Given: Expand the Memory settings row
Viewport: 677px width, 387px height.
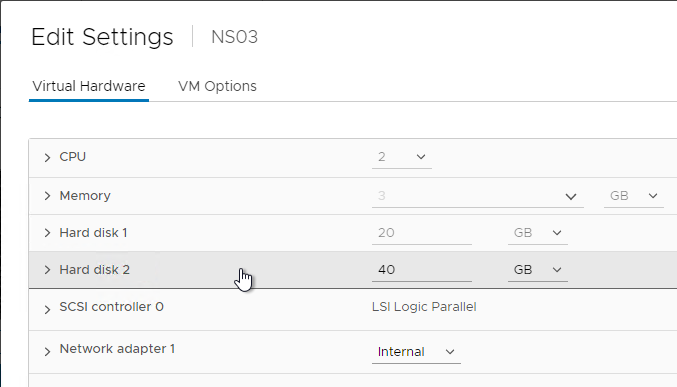Looking at the screenshot, I should coord(47,196).
